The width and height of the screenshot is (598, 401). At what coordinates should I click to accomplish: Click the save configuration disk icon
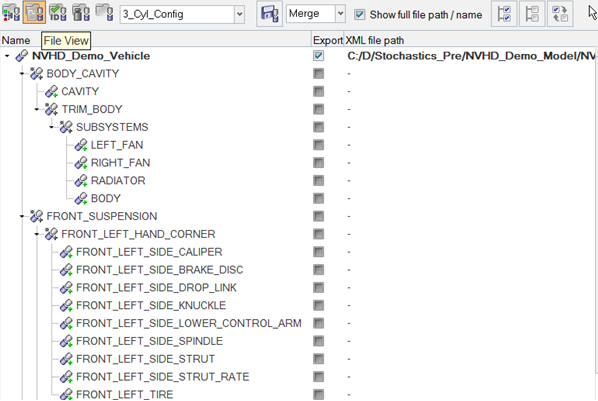coord(270,14)
